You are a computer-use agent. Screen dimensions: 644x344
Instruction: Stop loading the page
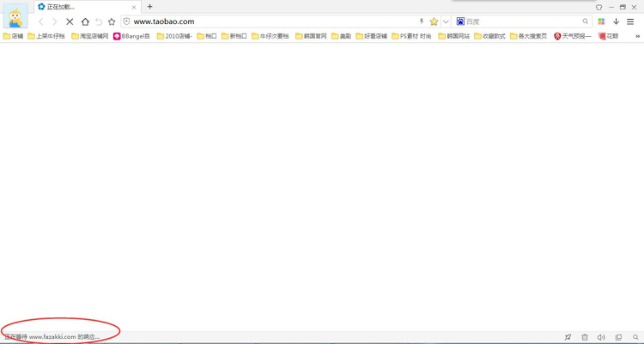(x=70, y=21)
